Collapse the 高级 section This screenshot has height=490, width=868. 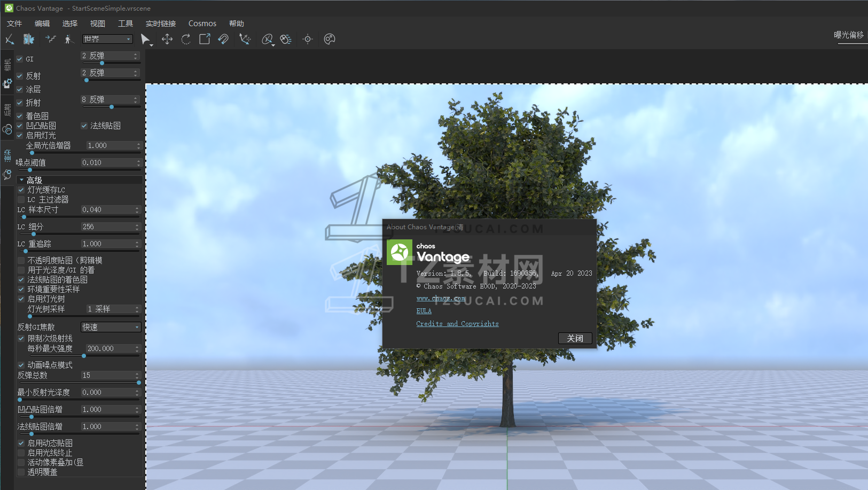coord(21,180)
